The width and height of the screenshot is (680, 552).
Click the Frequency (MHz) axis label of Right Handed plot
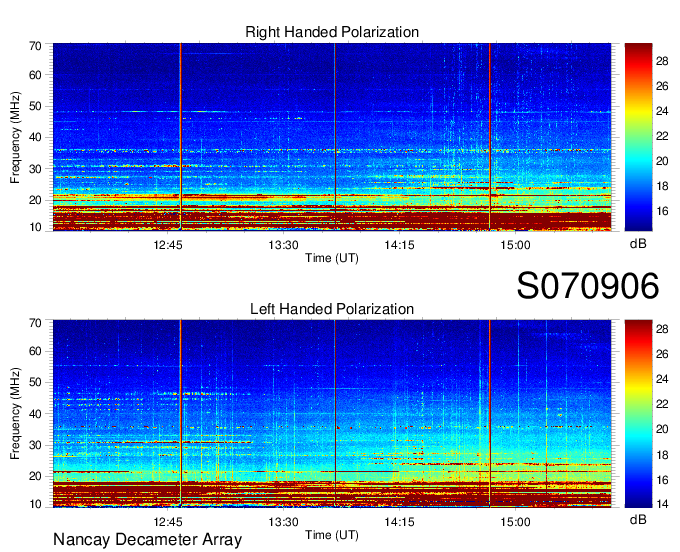[15, 137]
